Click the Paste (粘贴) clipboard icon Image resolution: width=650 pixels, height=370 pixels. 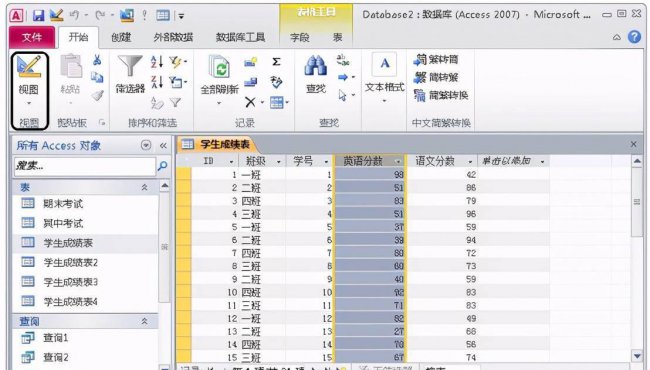pyautogui.click(x=70, y=66)
